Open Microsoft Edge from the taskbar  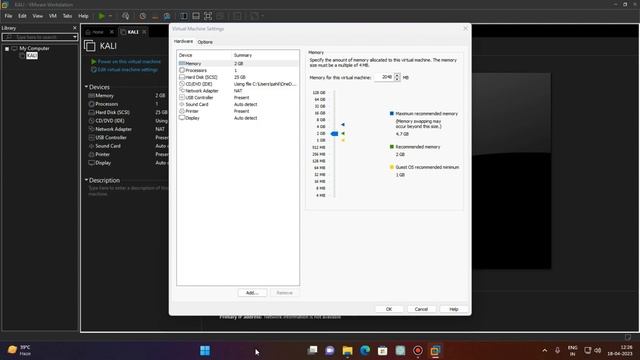(365, 351)
